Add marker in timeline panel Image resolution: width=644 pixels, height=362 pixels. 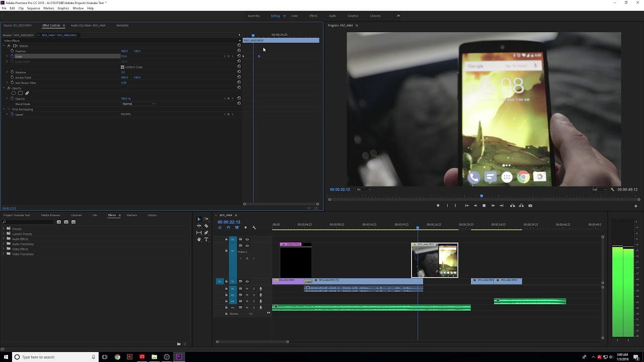click(x=246, y=228)
